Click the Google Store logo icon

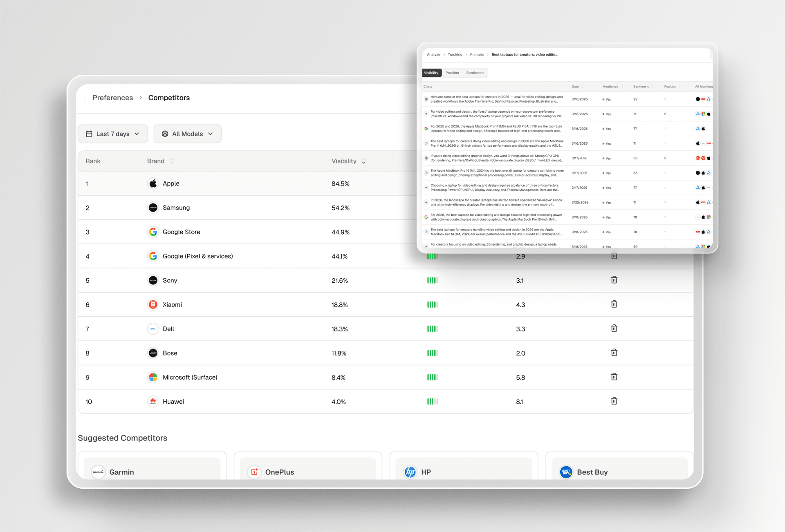pyautogui.click(x=153, y=232)
